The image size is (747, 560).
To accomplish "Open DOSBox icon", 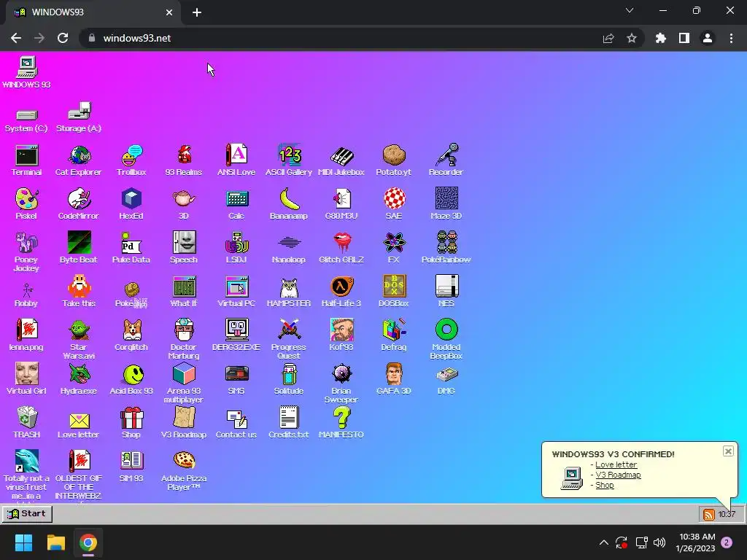I will tap(393, 292).
